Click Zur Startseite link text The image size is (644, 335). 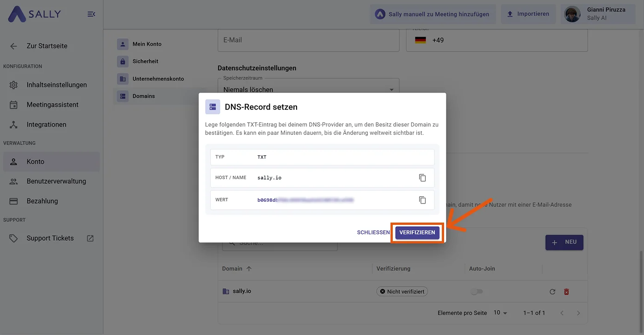click(x=47, y=46)
